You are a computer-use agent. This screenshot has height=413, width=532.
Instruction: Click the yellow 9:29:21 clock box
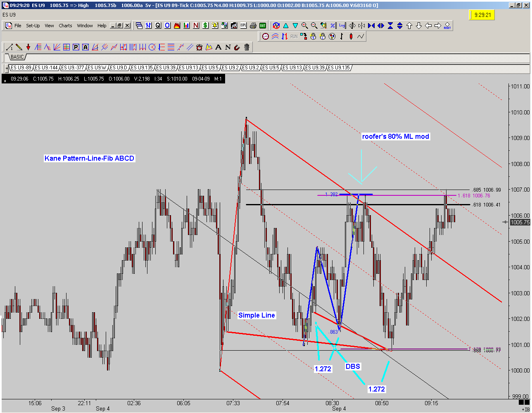click(482, 15)
